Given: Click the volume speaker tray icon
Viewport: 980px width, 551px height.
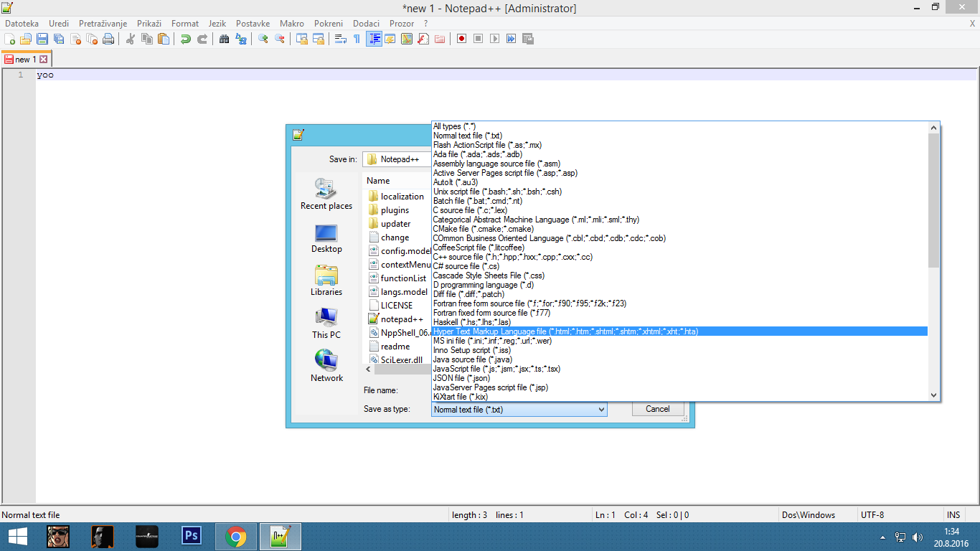Looking at the screenshot, I should pos(917,537).
